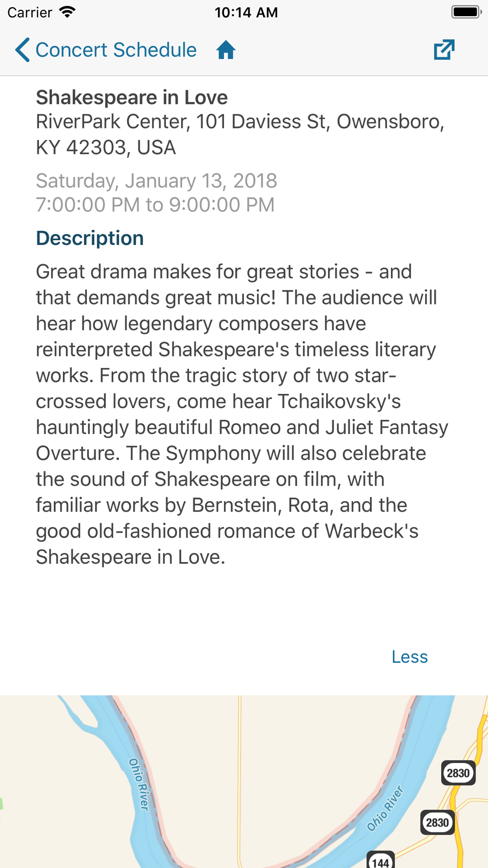Tap the battery status icon

(467, 12)
